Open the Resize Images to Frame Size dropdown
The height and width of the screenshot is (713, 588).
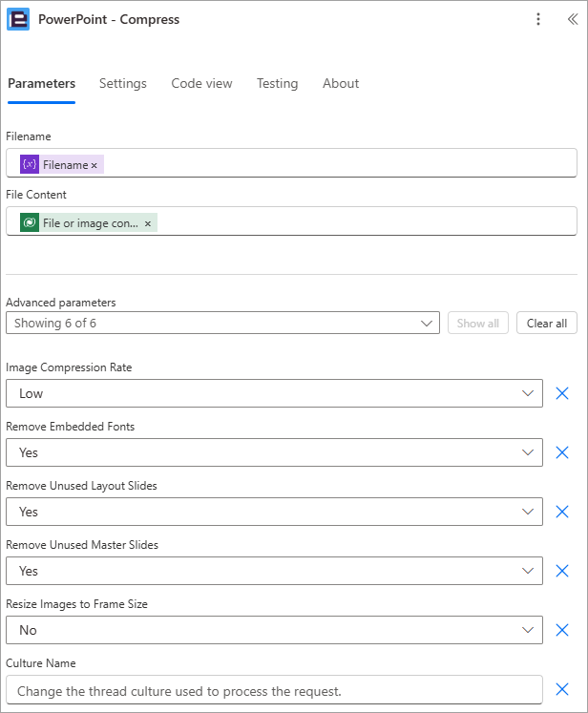tap(274, 630)
